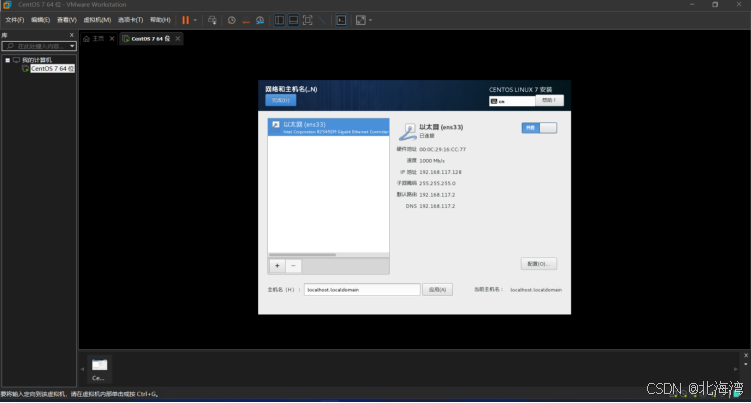Click the ethernet cable icon in details pane
751x403 pixels.
(x=408, y=131)
